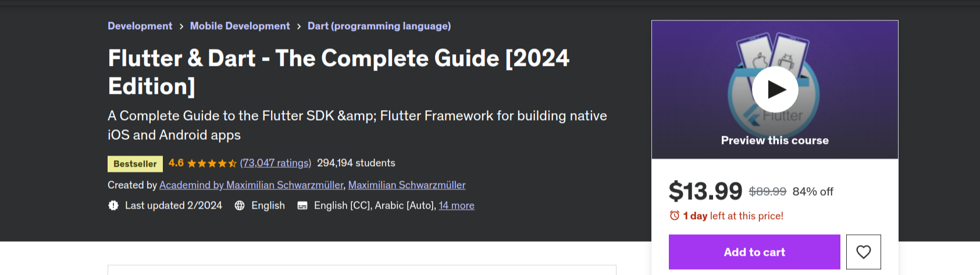Click the course subtitle description

point(357,125)
